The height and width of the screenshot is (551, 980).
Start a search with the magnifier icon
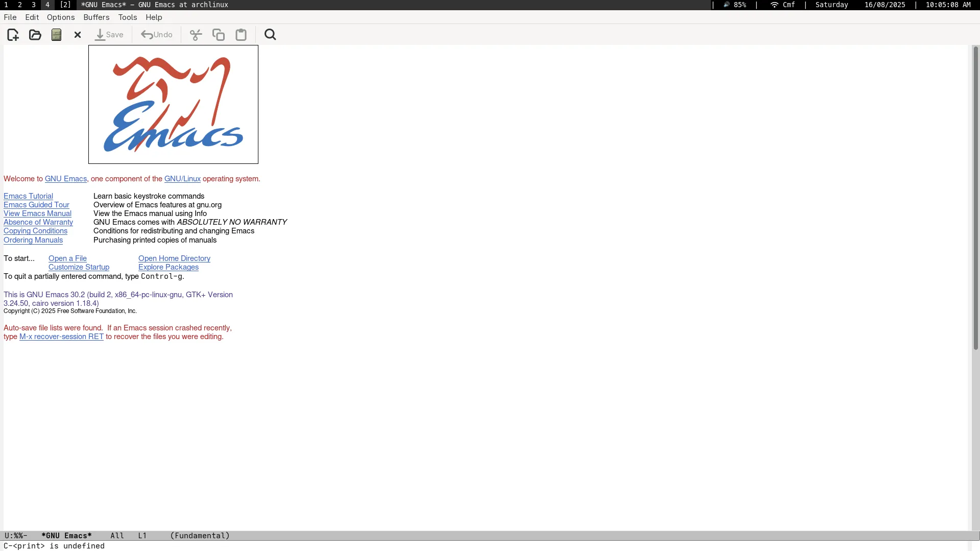270,34
